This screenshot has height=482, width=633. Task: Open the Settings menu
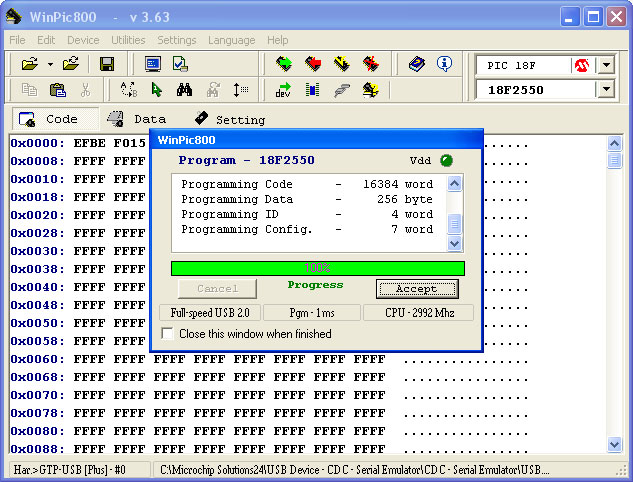coord(177,40)
